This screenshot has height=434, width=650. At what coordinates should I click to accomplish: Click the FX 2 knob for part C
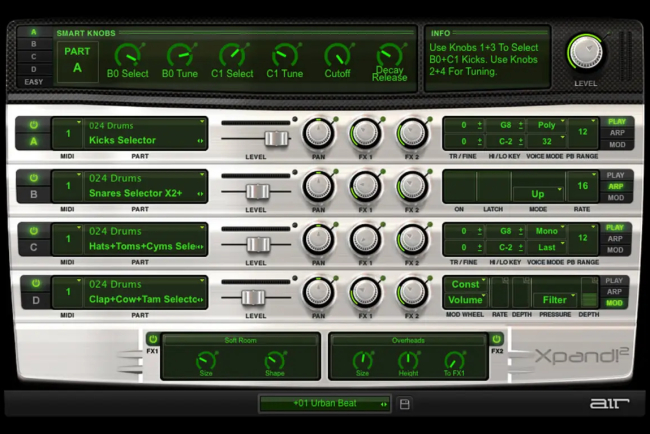coord(412,240)
